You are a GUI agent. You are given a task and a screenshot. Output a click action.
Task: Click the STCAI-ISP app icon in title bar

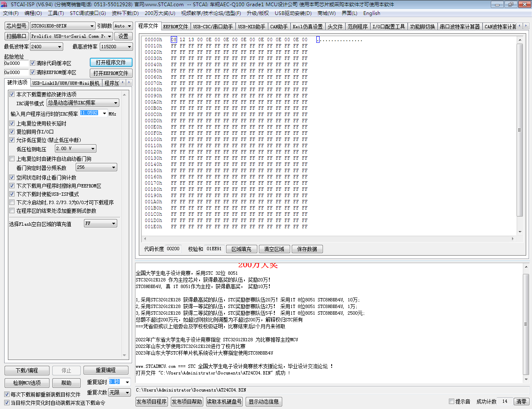(x=5, y=4)
